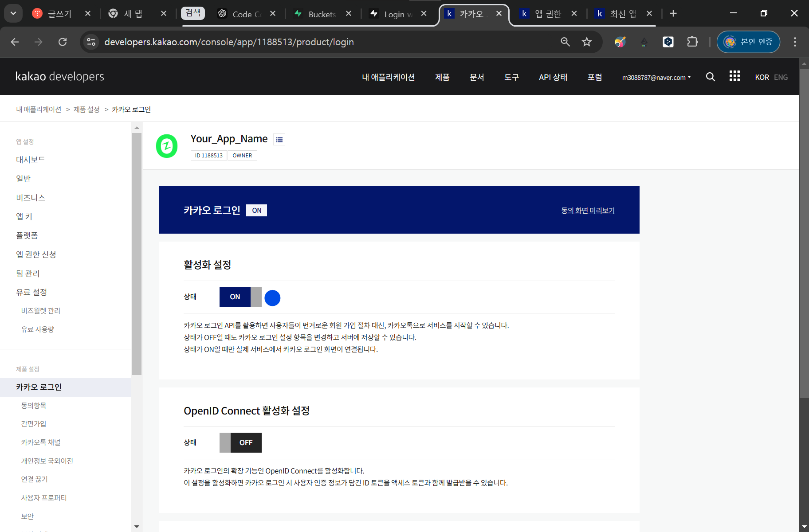Toggle the OpenID Connect OFF switch
The width and height of the screenshot is (809, 532).
pyautogui.click(x=240, y=442)
